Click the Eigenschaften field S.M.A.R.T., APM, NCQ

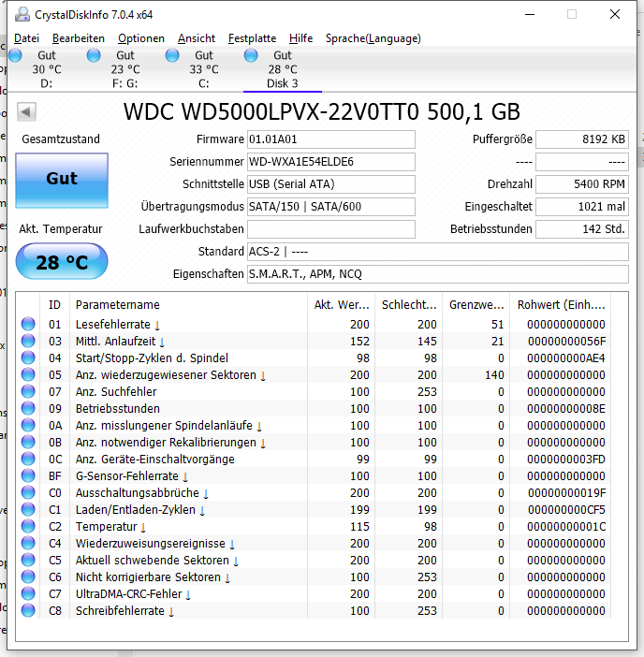tap(438, 274)
